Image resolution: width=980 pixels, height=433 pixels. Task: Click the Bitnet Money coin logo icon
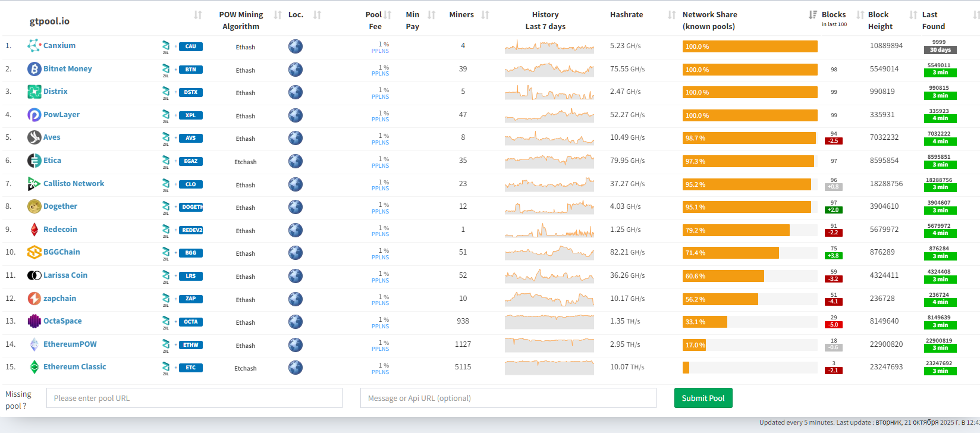click(x=34, y=69)
